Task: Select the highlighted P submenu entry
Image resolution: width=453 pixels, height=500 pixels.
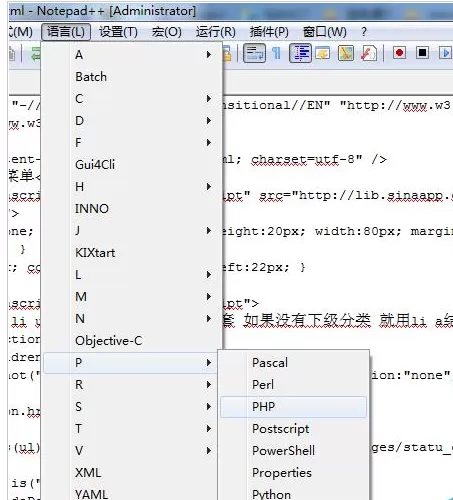Action: pyautogui.click(x=131, y=362)
